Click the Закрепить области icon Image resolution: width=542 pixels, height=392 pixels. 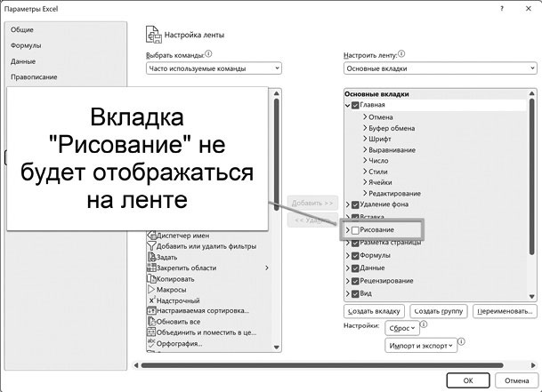(x=151, y=268)
